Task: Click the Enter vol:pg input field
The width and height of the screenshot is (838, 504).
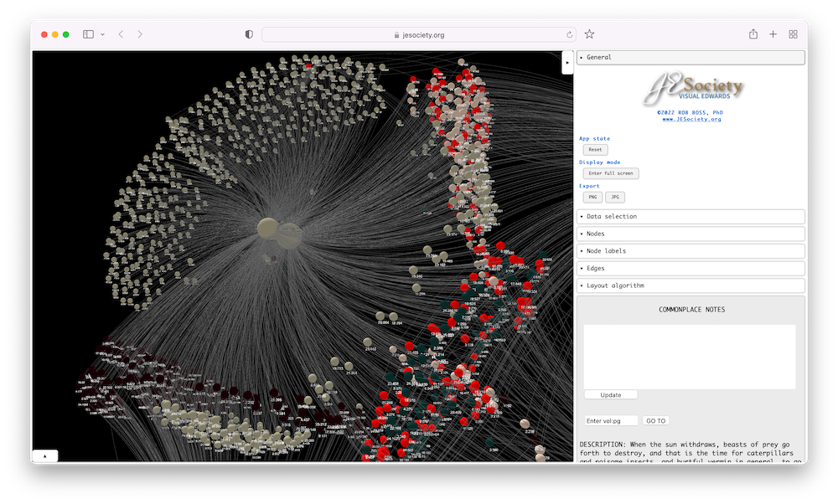Action: coord(611,421)
